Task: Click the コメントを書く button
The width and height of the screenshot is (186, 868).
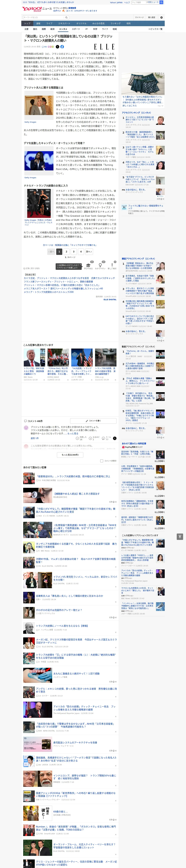Action: click(x=93, y=421)
